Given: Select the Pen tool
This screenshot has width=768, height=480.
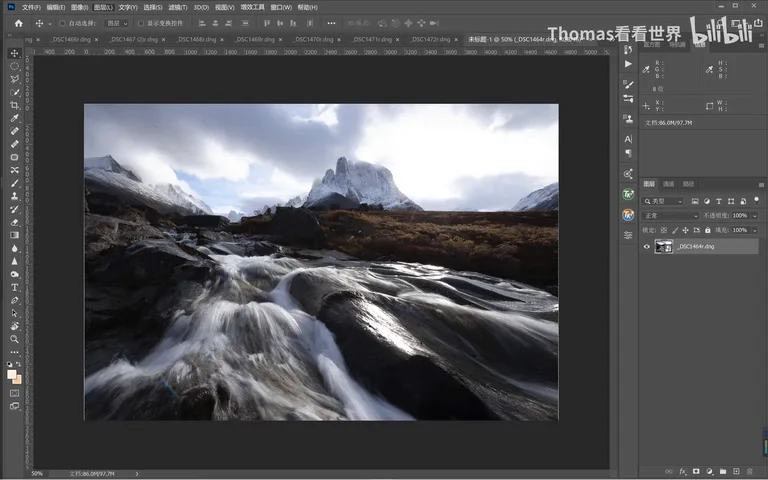Looking at the screenshot, I should tap(15, 300).
